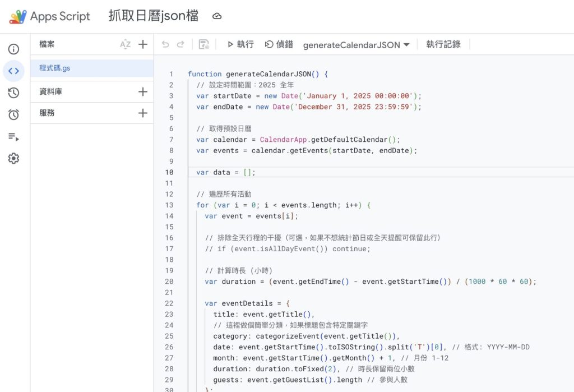Select the 程式碼.gs file

tap(55, 68)
